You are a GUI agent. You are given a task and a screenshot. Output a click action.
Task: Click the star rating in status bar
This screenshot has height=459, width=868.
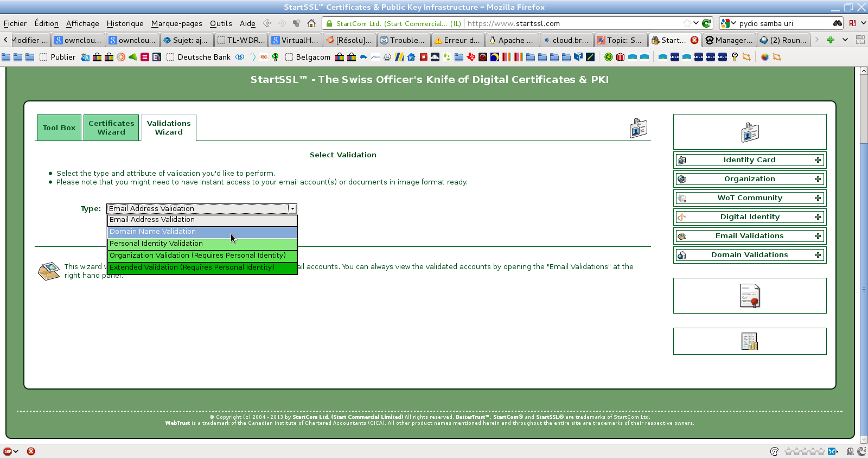(805, 451)
